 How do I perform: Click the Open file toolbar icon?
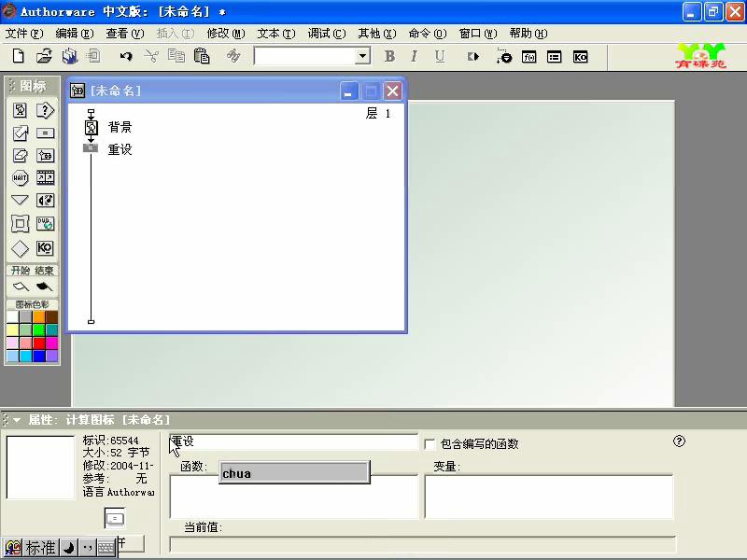(x=44, y=56)
